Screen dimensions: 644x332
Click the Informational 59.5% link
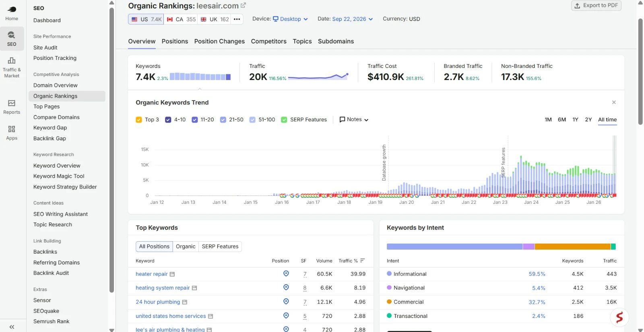(x=537, y=274)
